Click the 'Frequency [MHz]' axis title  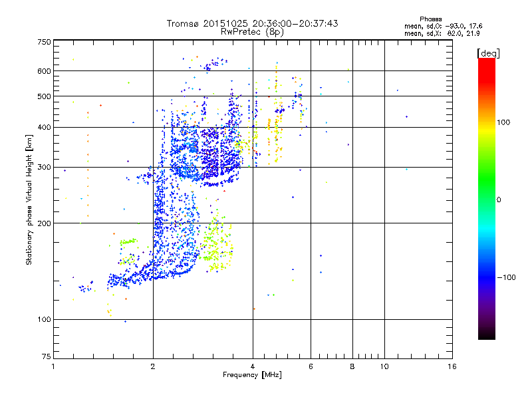click(252, 375)
